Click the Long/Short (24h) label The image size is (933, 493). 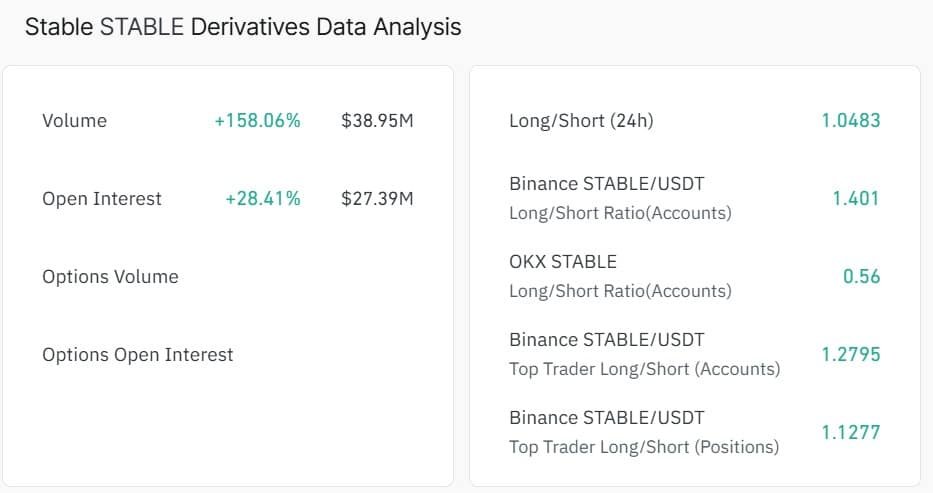[x=581, y=121]
